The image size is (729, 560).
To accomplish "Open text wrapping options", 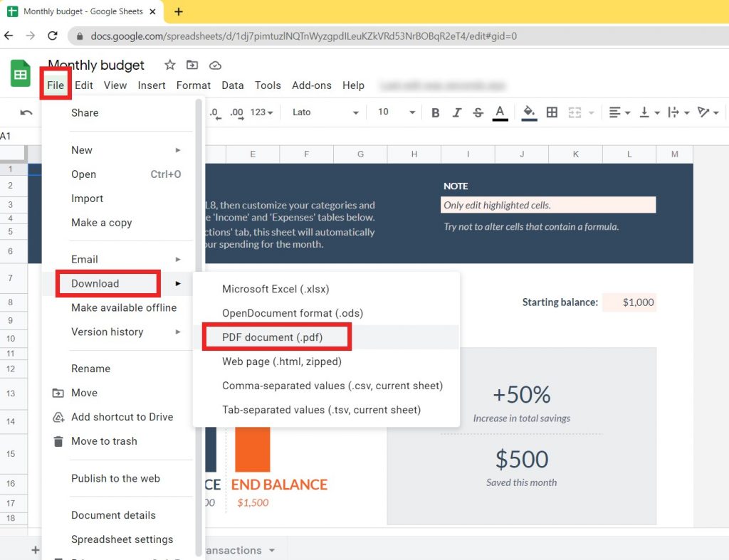I will (x=678, y=112).
